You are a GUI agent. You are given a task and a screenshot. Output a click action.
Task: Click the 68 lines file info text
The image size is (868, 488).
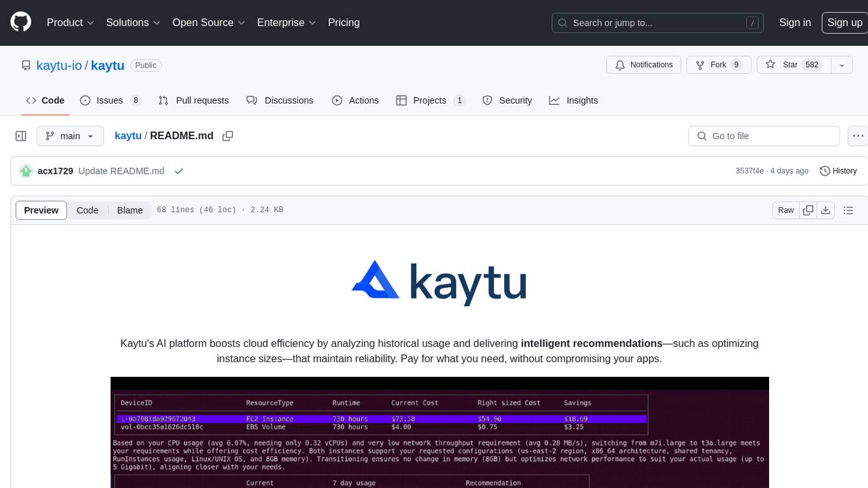click(220, 210)
